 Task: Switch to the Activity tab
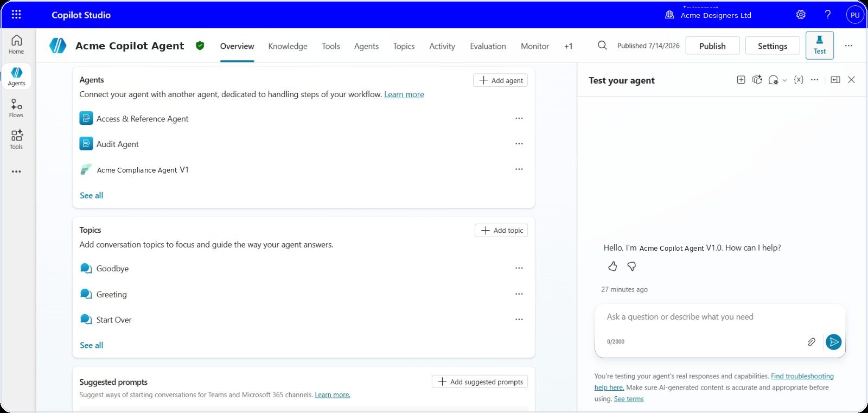[x=442, y=46]
